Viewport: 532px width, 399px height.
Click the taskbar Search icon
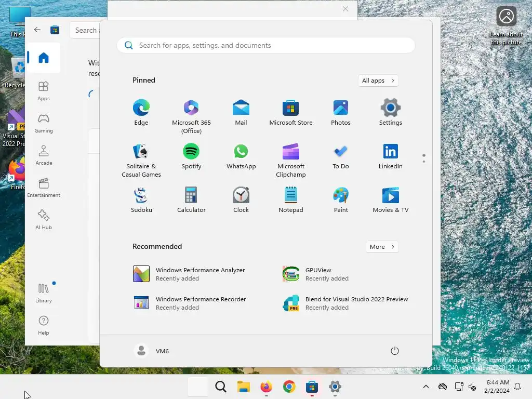pyautogui.click(x=220, y=387)
